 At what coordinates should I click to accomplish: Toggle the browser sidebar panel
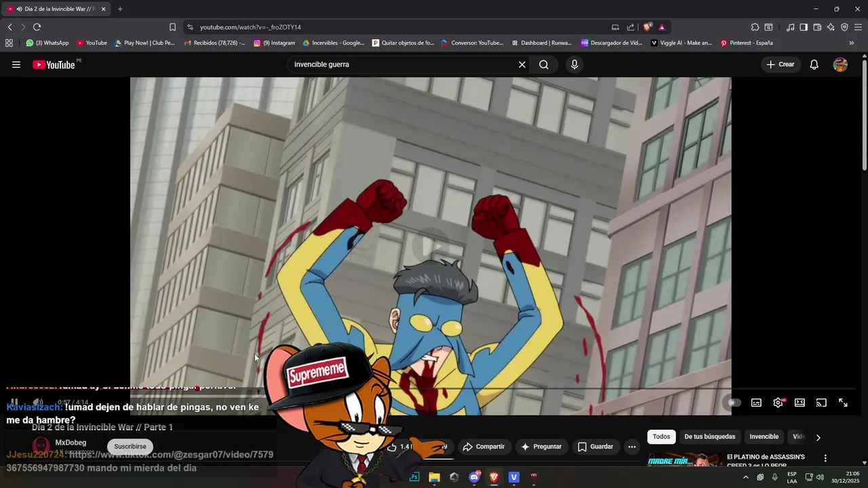tap(804, 27)
